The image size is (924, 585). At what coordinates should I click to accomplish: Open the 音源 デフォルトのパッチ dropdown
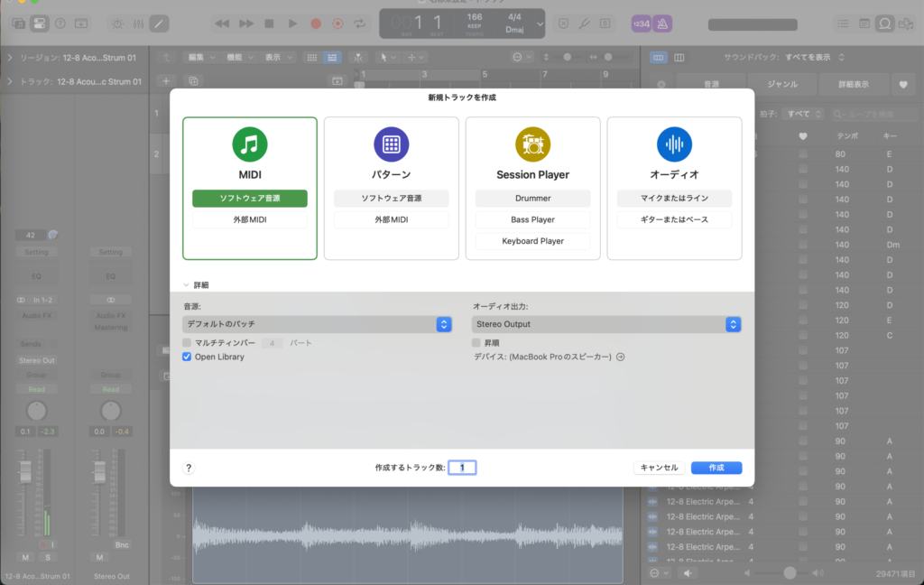(x=318, y=324)
